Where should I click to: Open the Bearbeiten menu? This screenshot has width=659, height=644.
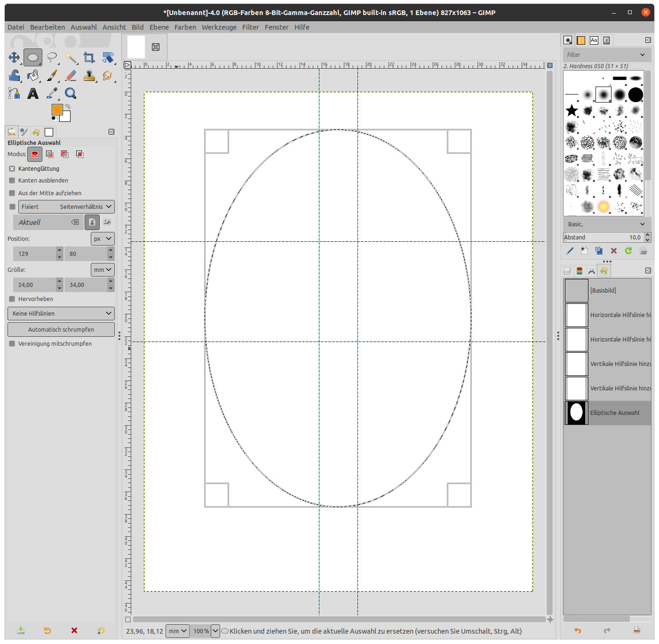[48, 27]
